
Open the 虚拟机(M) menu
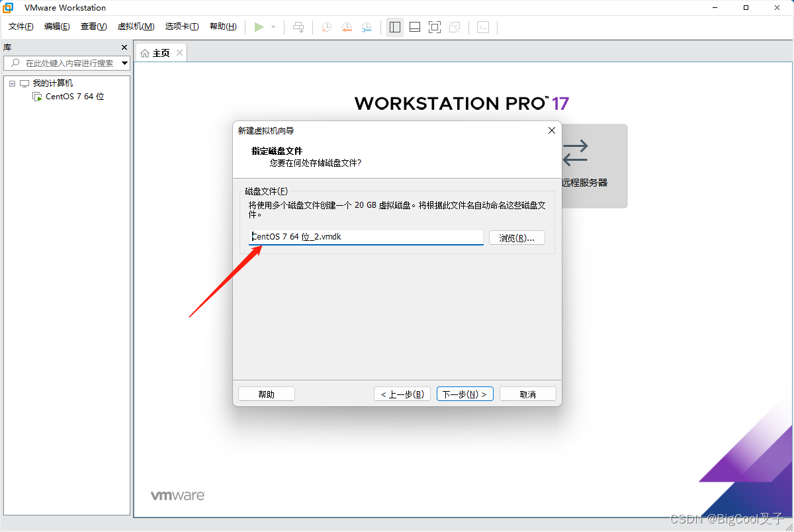pyautogui.click(x=136, y=26)
